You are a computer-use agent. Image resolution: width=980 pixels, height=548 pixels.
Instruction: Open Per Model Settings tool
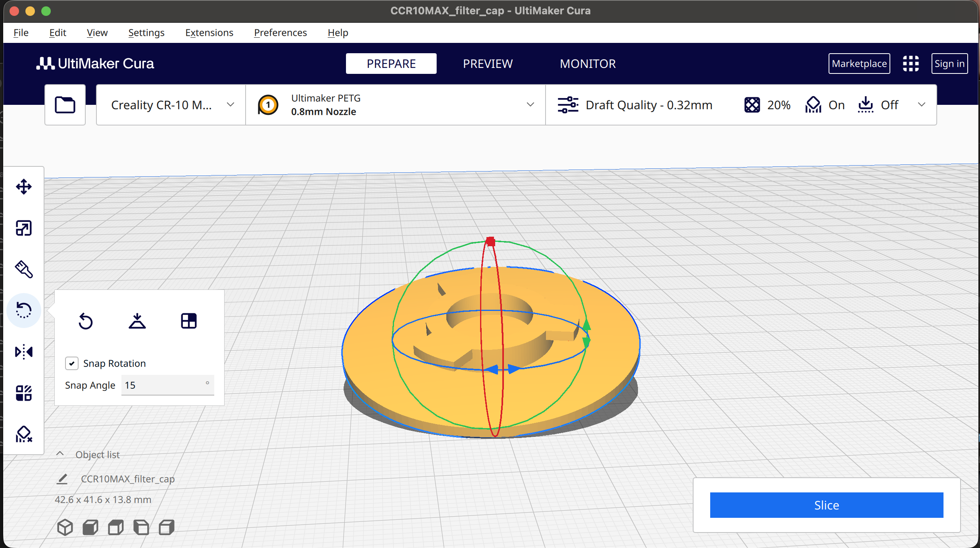pyautogui.click(x=24, y=393)
